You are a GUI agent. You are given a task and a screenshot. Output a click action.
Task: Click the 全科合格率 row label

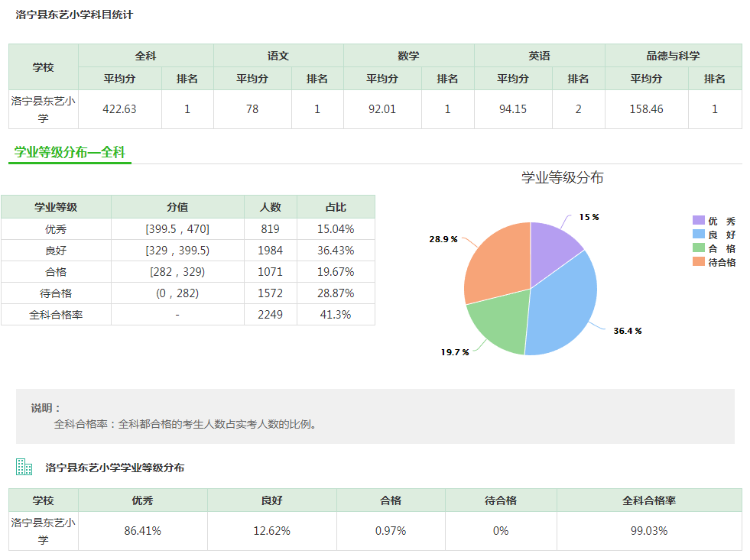tap(56, 314)
